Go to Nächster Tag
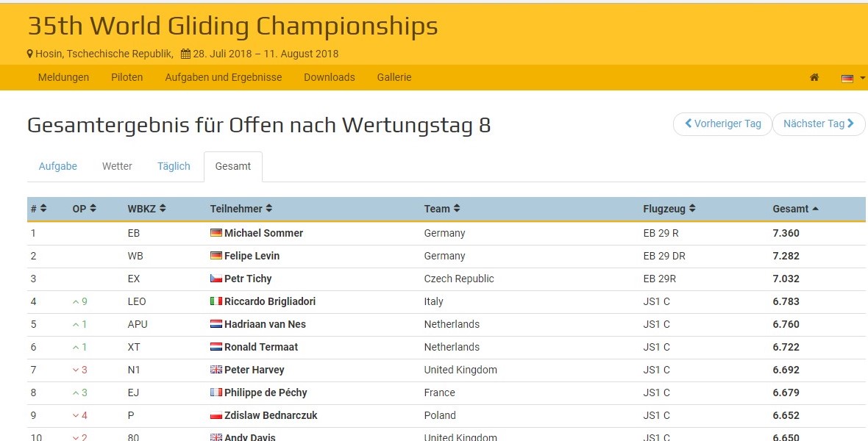Image resolution: width=868 pixels, height=441 pixels. [818, 123]
